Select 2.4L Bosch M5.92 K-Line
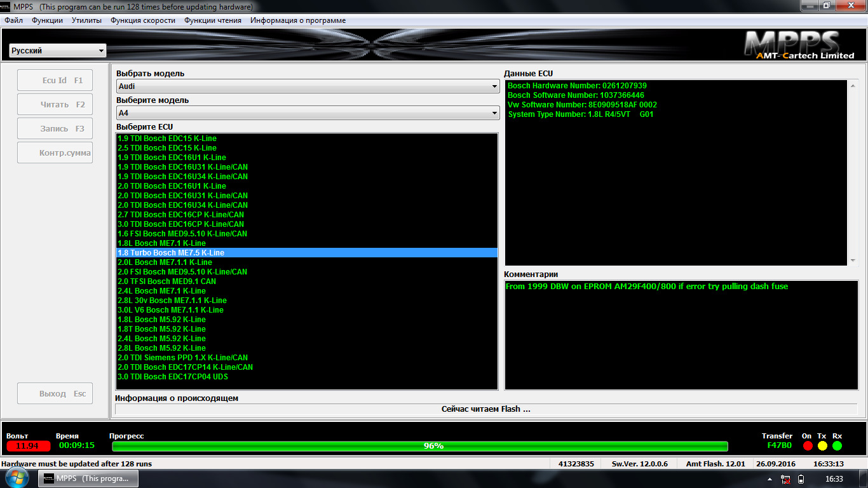 pos(307,339)
